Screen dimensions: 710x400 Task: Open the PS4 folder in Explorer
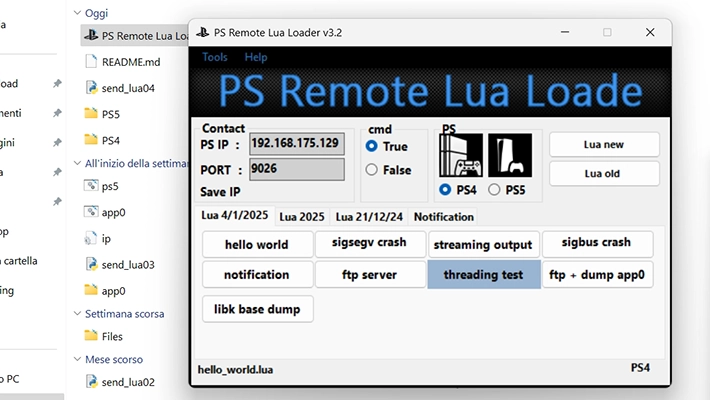click(102, 140)
